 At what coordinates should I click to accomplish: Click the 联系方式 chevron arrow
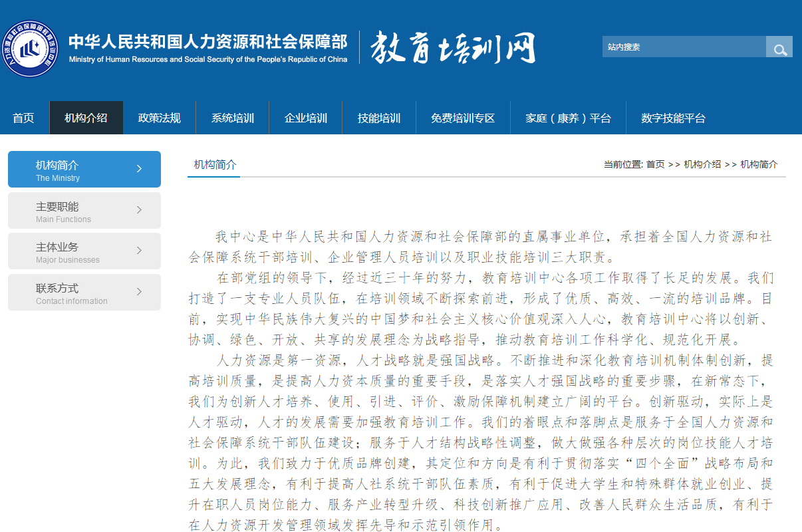tap(139, 292)
